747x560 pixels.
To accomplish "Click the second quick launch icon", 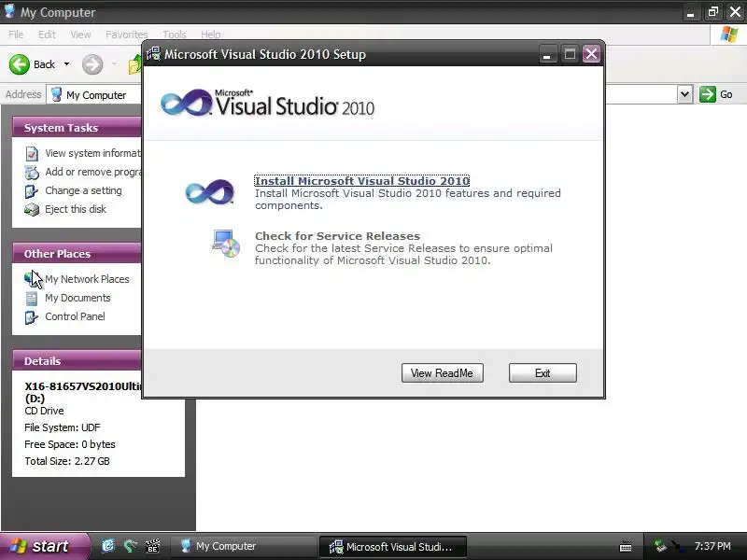I will coord(130,546).
